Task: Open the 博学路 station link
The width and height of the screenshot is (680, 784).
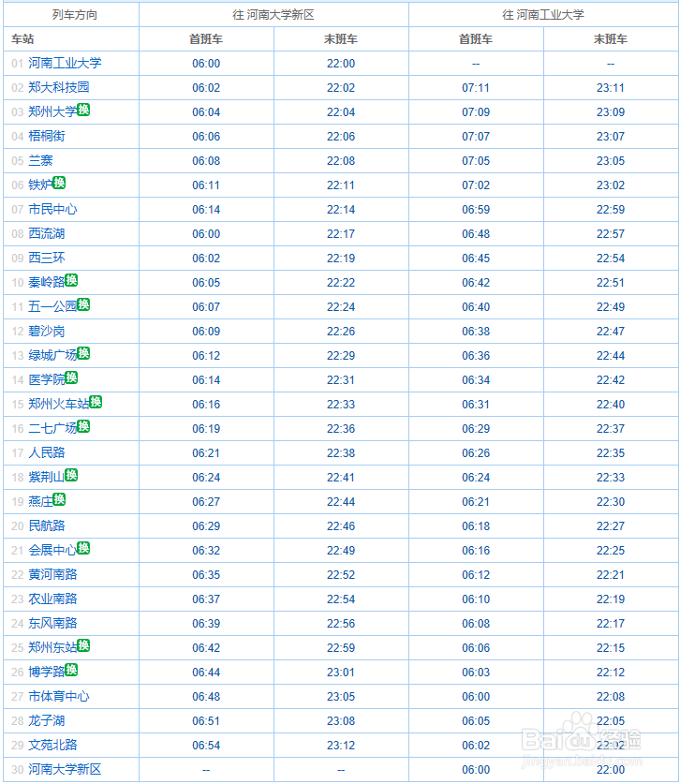Action: [x=47, y=672]
